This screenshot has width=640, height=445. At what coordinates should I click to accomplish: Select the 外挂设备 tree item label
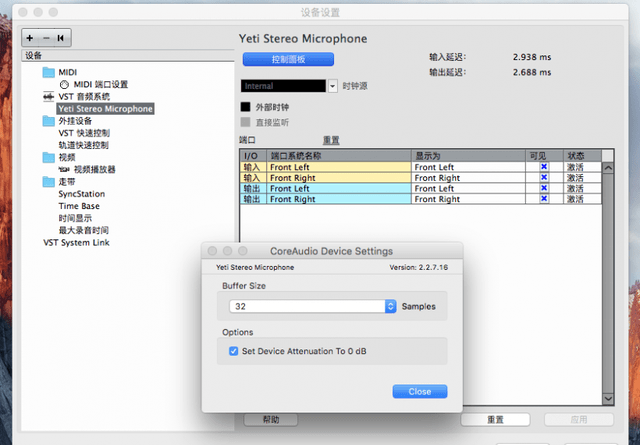click(x=75, y=121)
